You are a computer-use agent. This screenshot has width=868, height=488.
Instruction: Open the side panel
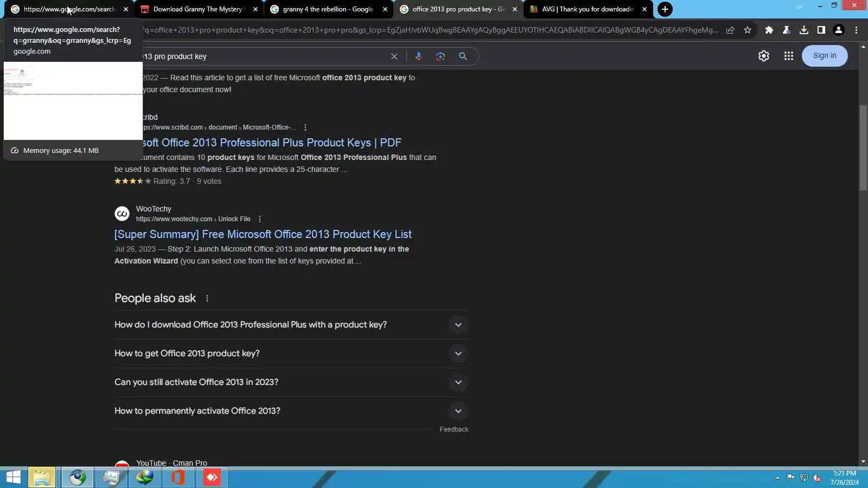[821, 30]
